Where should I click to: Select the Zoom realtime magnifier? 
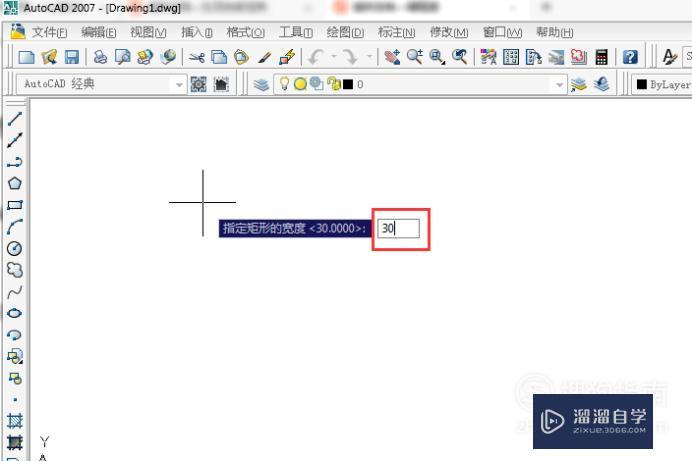point(414,57)
